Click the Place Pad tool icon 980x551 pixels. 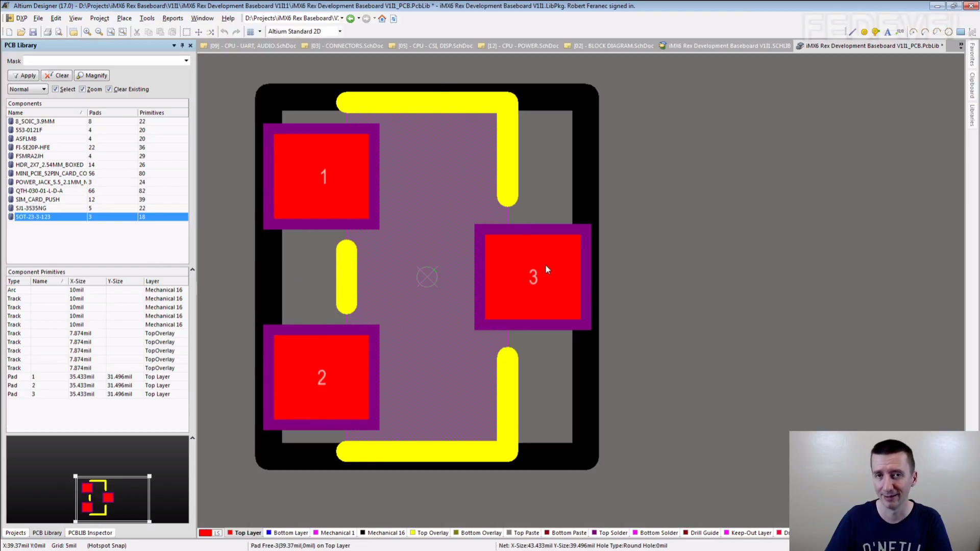864,32
